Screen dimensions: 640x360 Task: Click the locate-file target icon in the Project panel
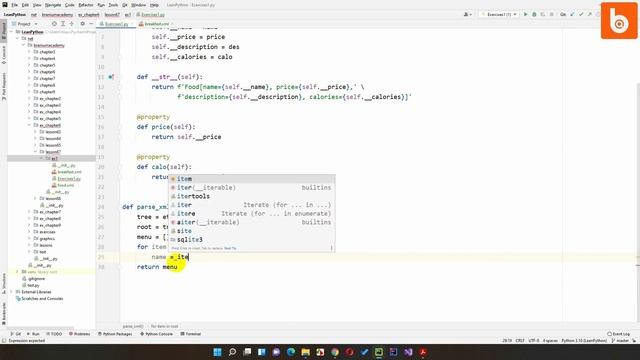tap(54, 24)
